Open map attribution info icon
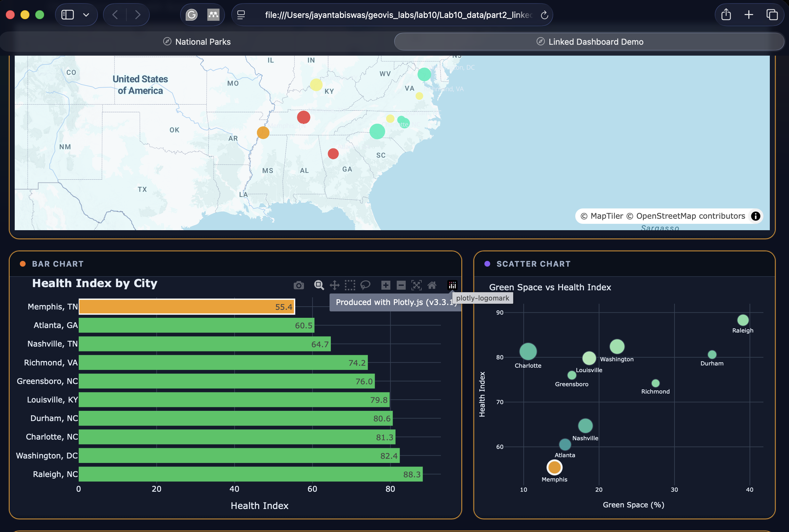The width and height of the screenshot is (789, 532). 756,216
